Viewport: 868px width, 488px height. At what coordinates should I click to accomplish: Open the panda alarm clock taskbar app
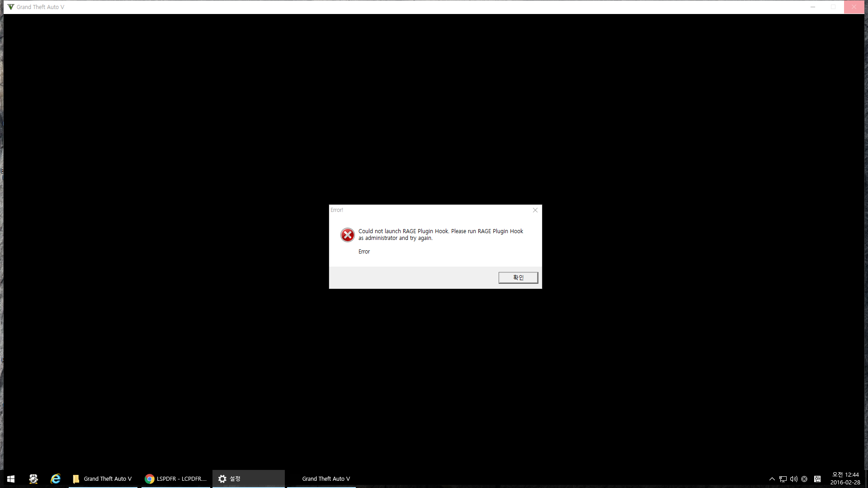[33, 479]
